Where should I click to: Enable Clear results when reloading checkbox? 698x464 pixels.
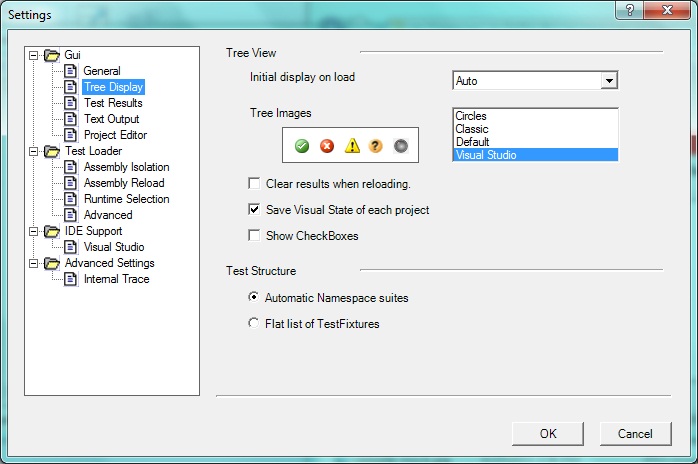[x=255, y=184]
